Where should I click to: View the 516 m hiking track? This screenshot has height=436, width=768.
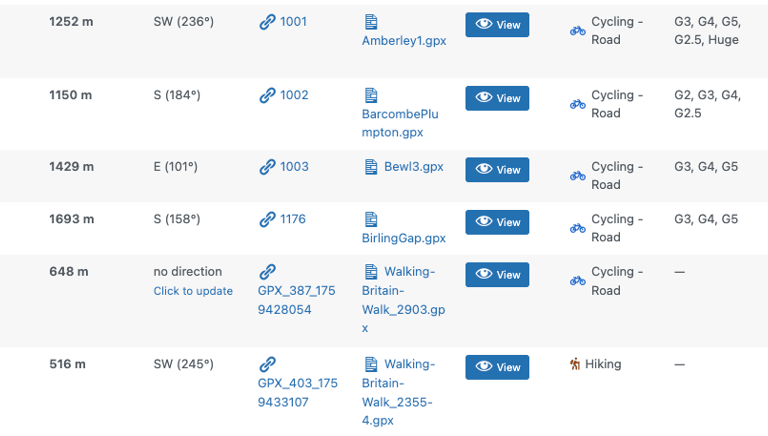(497, 367)
